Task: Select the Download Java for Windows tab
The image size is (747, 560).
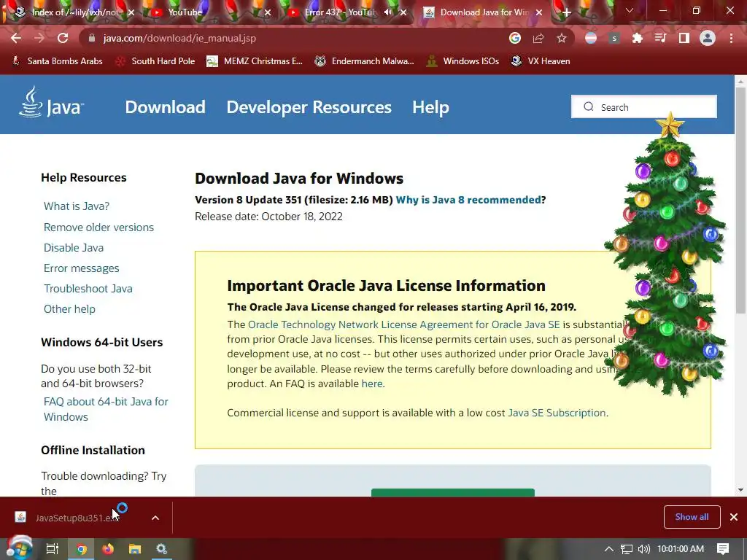Action: (484, 12)
